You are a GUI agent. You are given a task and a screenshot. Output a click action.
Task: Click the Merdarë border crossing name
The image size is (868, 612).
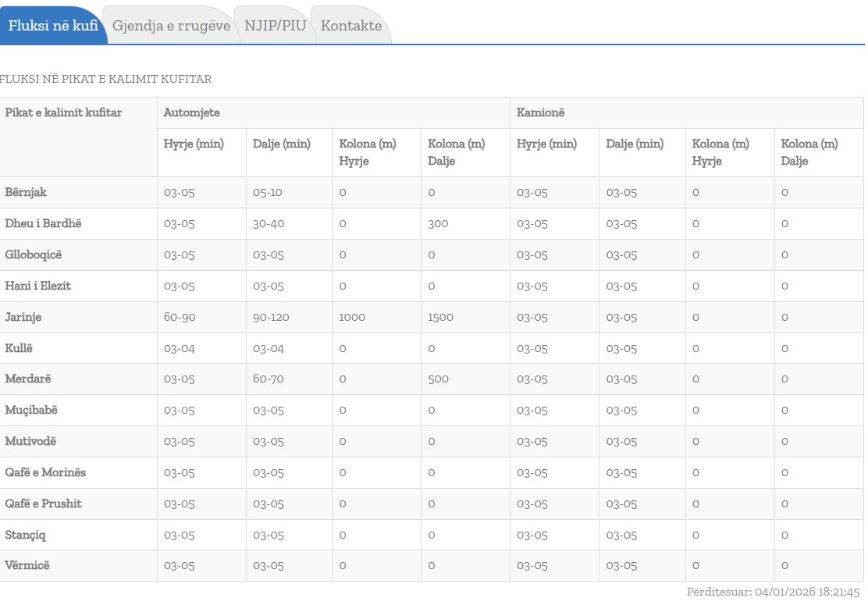click(28, 379)
